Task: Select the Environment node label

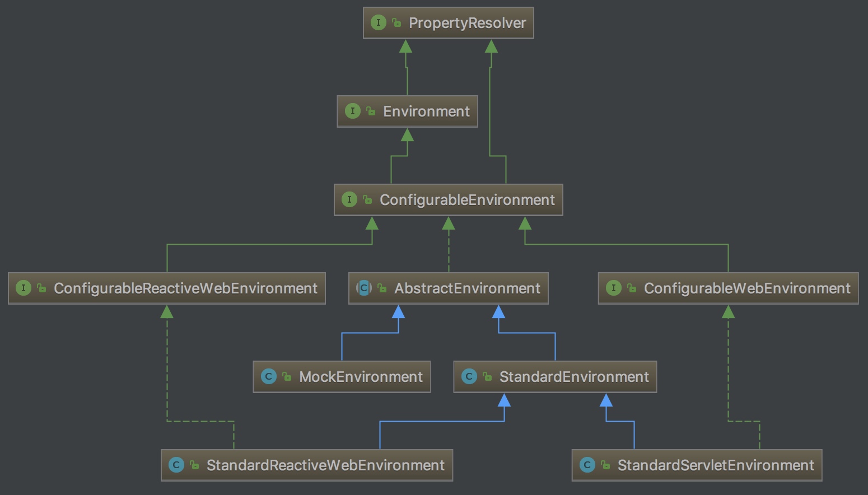Action: (x=426, y=111)
